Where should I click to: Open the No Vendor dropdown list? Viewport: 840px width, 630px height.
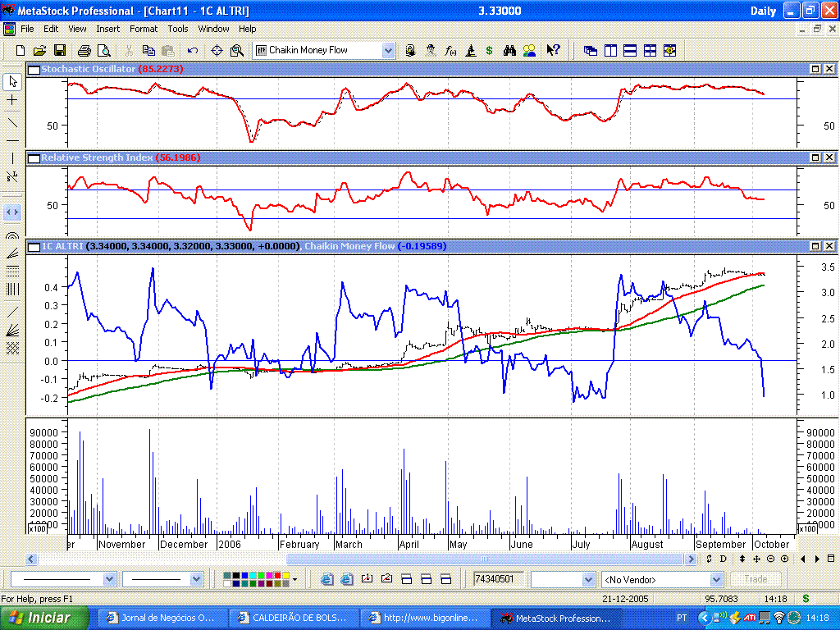(716, 580)
